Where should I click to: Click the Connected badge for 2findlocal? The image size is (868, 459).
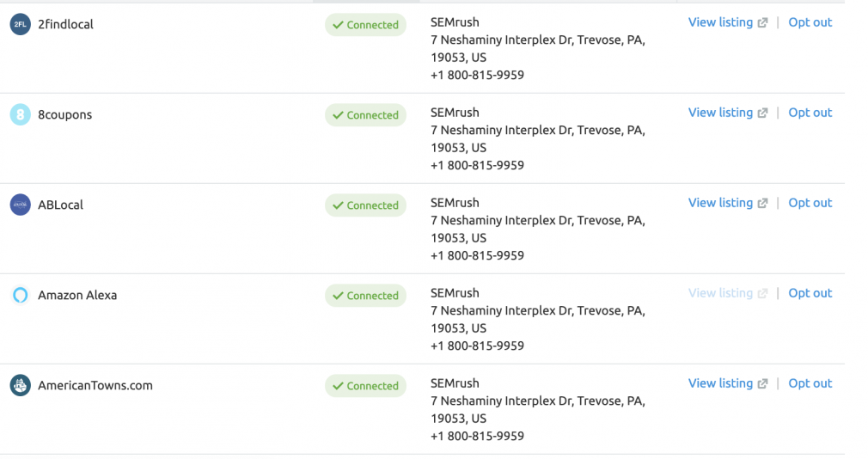click(365, 25)
